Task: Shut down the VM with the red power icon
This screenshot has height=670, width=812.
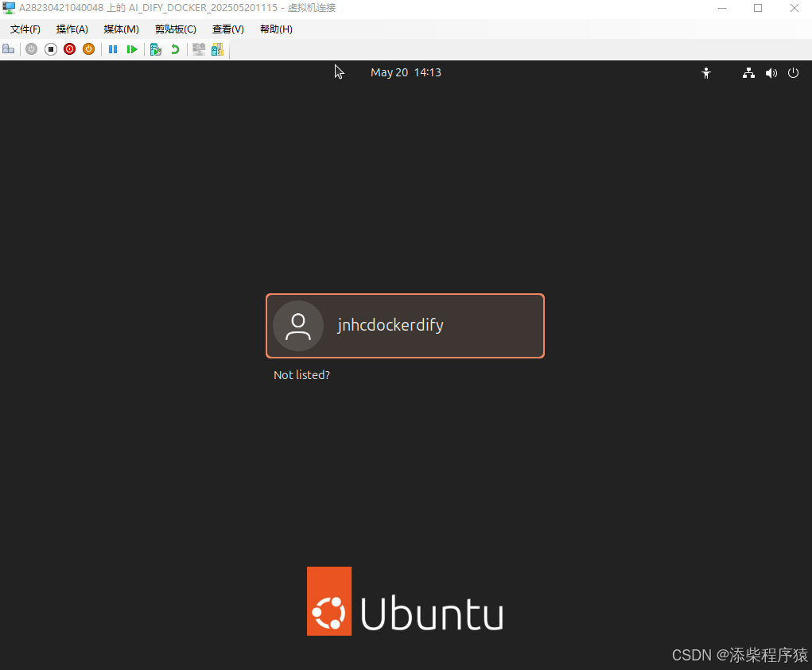Action: (x=69, y=49)
